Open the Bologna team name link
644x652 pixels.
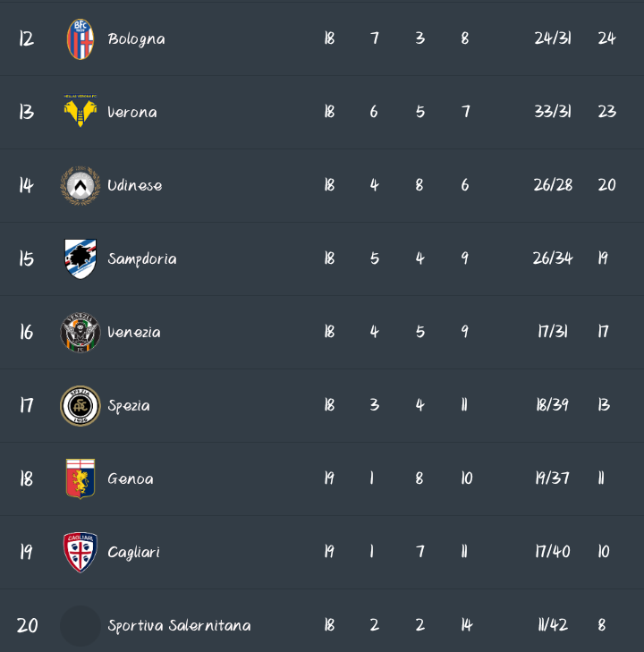pos(136,39)
